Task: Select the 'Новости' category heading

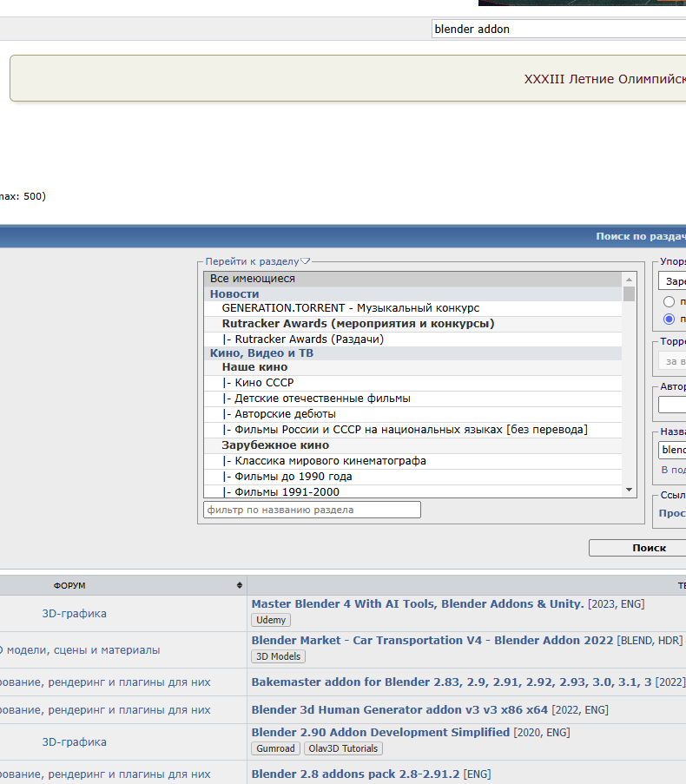Action: coord(412,293)
